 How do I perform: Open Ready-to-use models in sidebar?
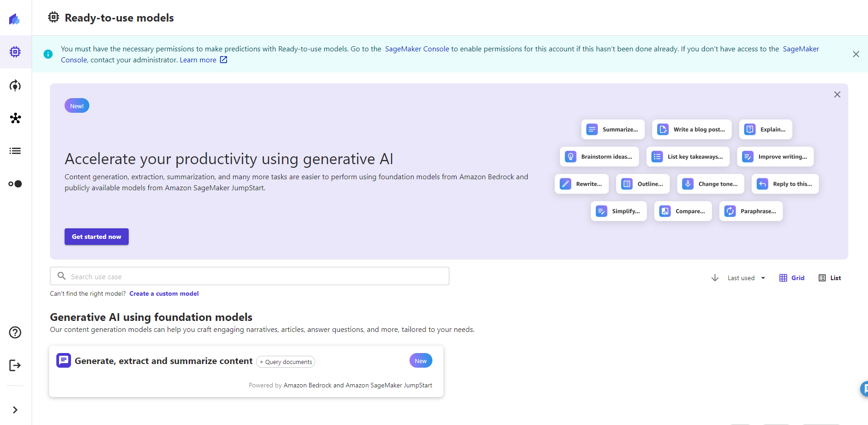(x=15, y=52)
